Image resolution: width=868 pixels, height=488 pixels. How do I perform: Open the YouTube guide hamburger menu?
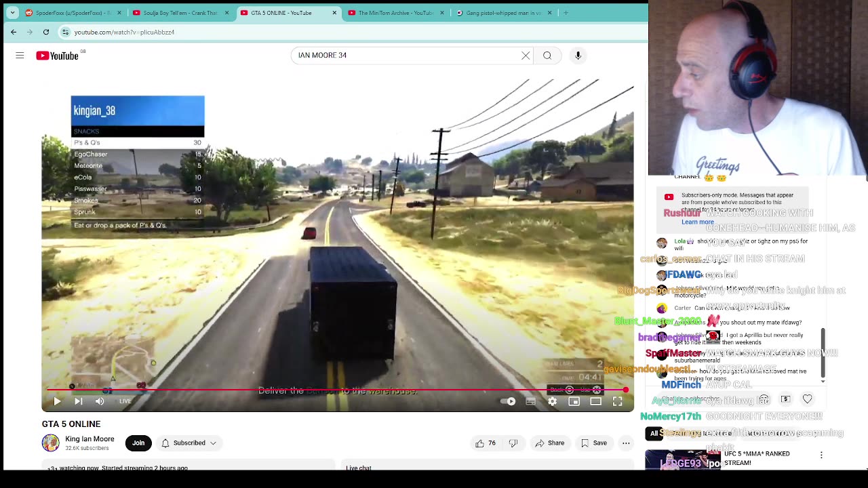[20, 56]
